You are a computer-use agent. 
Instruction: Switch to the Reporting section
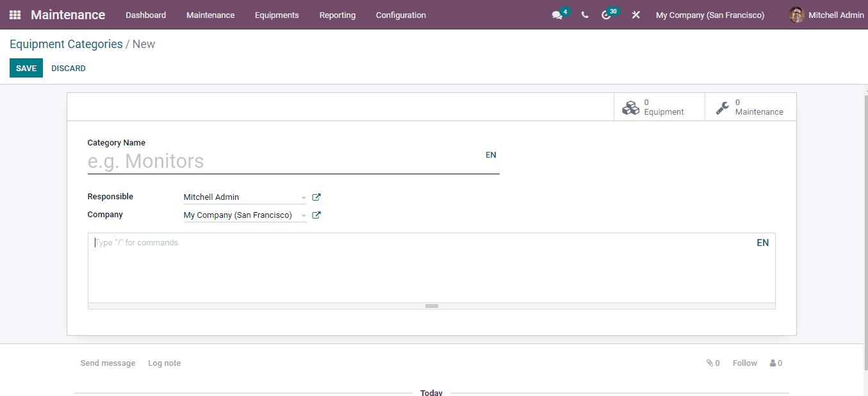[337, 15]
